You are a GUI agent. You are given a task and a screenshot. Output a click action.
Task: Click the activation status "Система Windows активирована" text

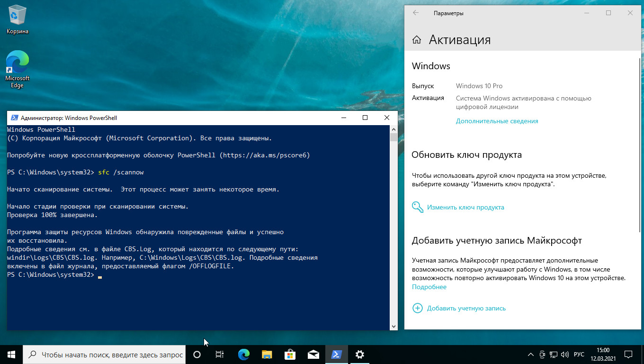pos(524,102)
